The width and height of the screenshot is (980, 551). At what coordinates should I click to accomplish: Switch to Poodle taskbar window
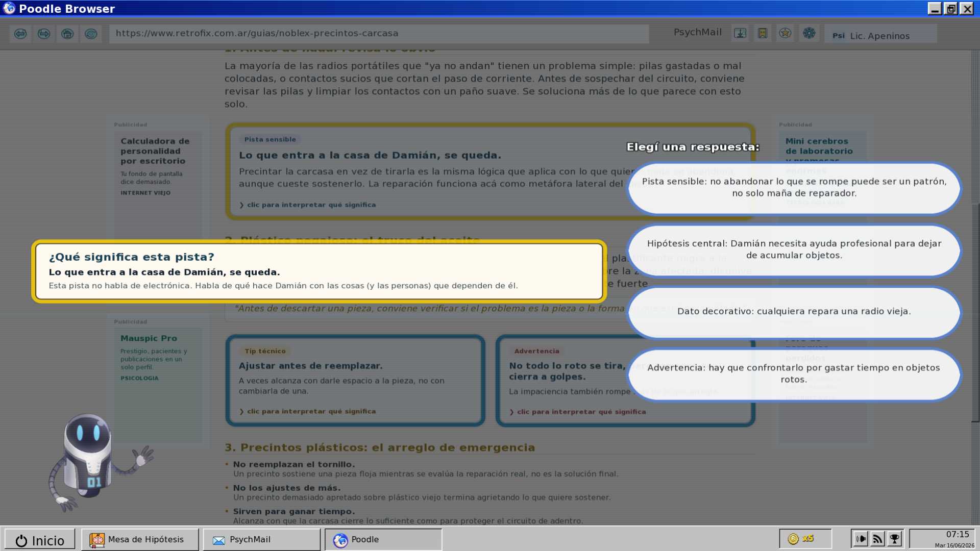[x=383, y=540]
